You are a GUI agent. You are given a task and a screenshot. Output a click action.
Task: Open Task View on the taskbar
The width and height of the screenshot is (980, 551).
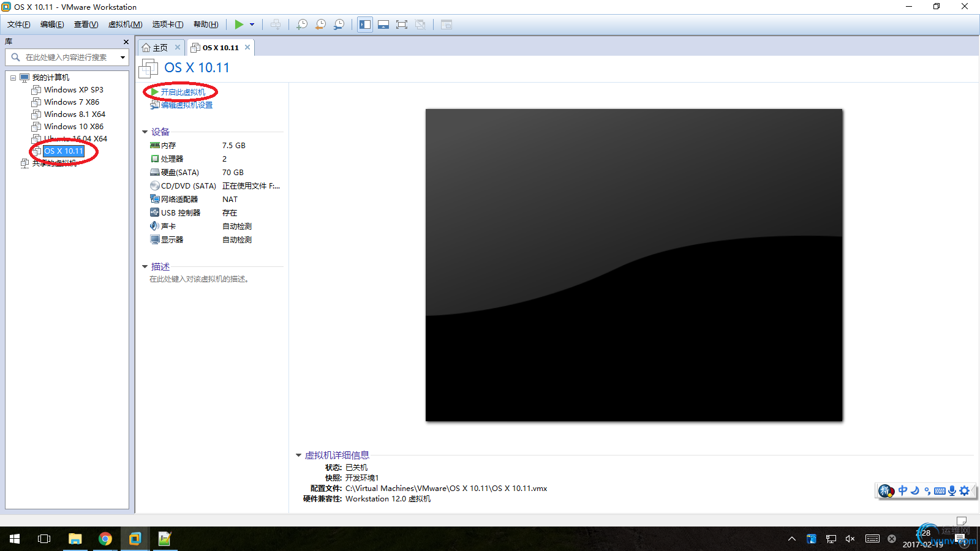(x=44, y=539)
